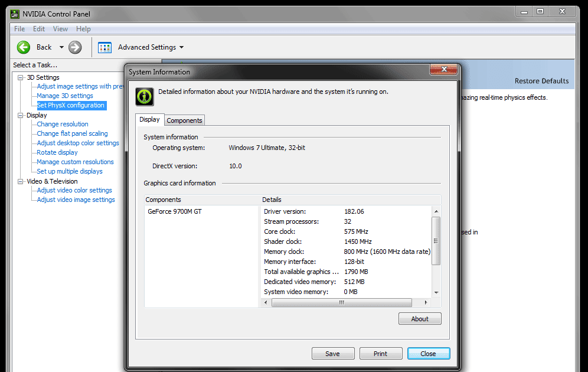
Task: Click the Shader clock value 1450 MHz
Action: (x=358, y=242)
